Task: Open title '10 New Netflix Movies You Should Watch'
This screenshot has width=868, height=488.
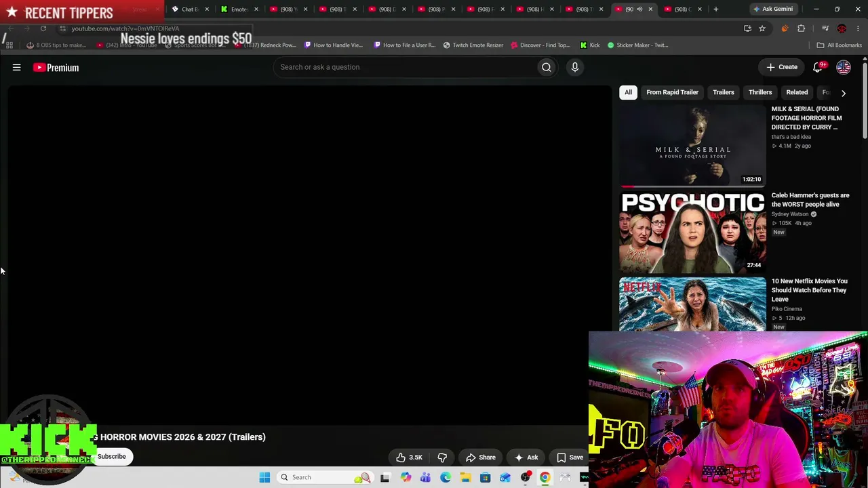Action: (x=809, y=290)
